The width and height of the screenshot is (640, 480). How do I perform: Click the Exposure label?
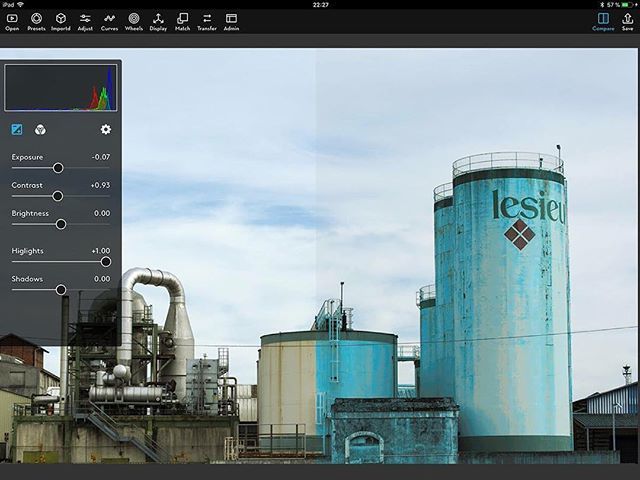coord(27,157)
